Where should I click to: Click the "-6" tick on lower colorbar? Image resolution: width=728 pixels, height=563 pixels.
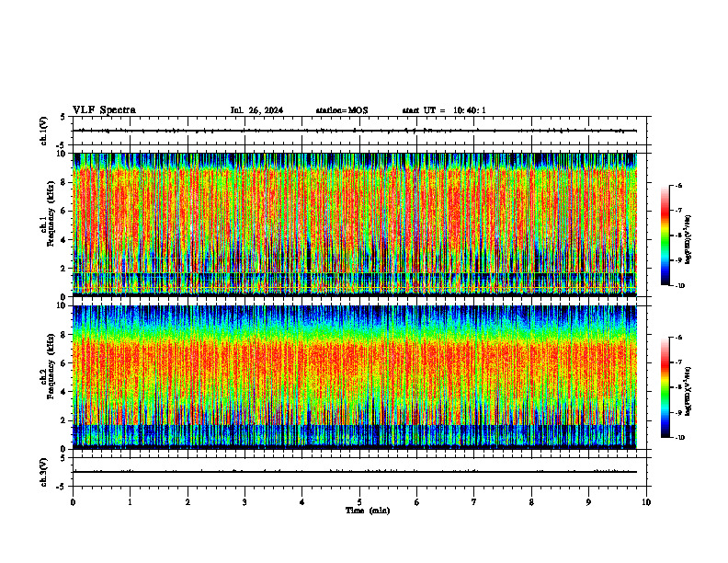point(678,338)
